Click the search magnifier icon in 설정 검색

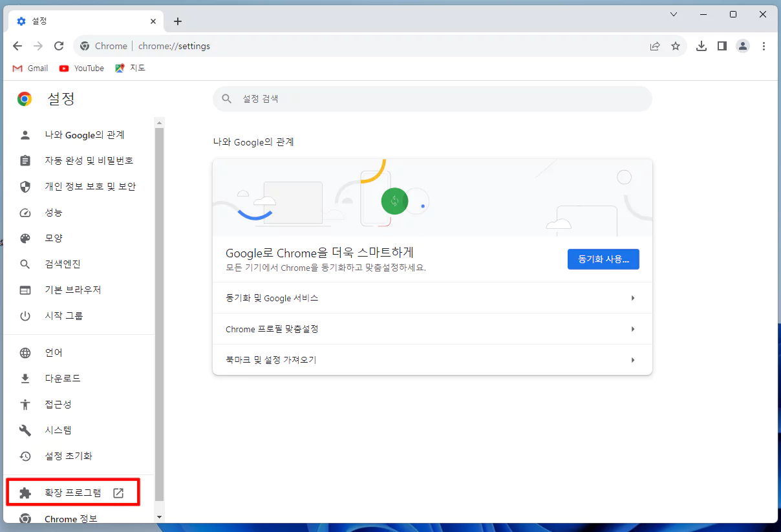click(226, 99)
